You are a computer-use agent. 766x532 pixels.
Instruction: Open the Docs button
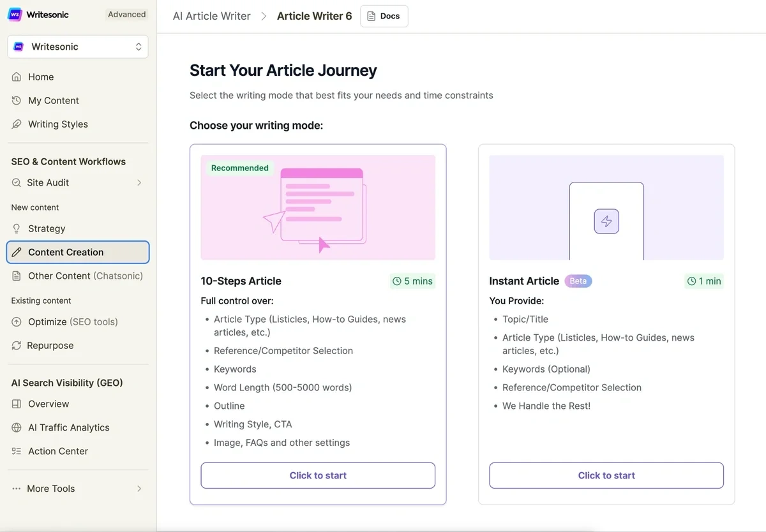click(384, 16)
